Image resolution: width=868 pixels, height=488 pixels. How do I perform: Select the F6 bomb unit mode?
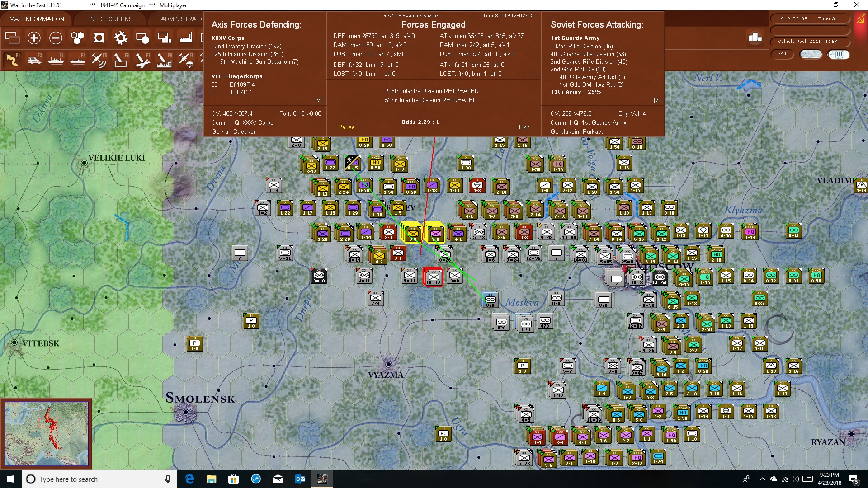[x=121, y=60]
